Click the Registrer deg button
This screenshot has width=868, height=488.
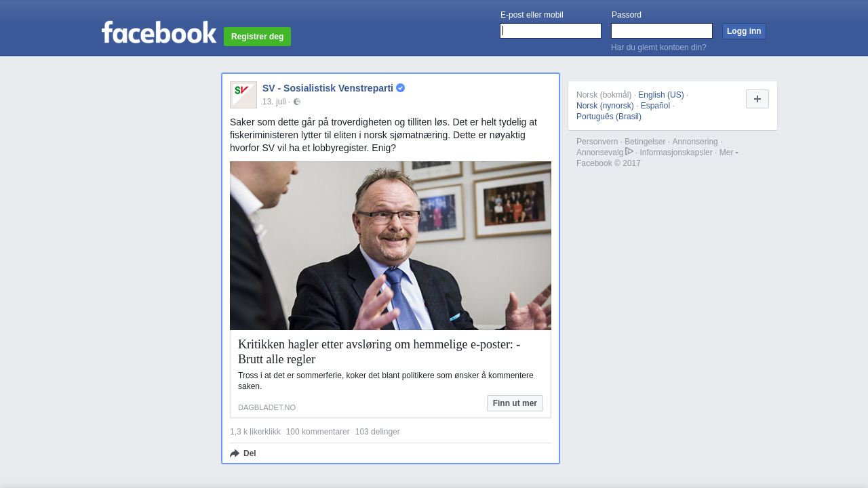[x=258, y=37]
